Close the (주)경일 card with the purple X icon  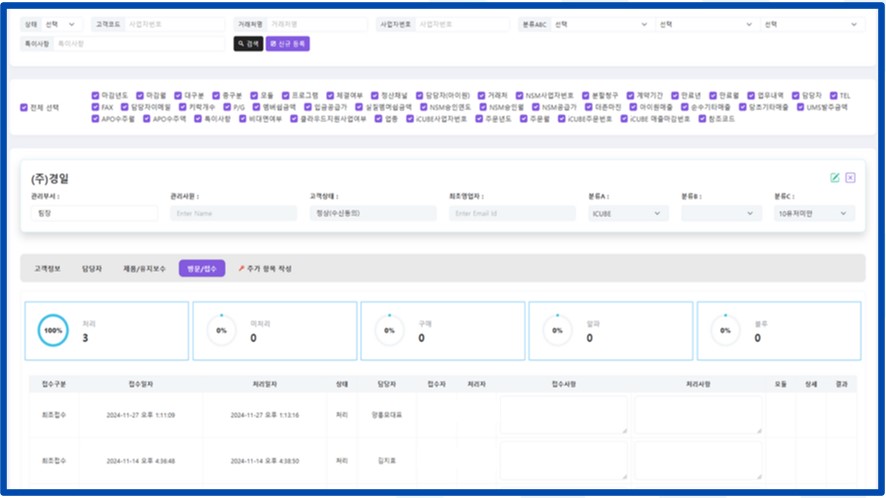coord(850,178)
